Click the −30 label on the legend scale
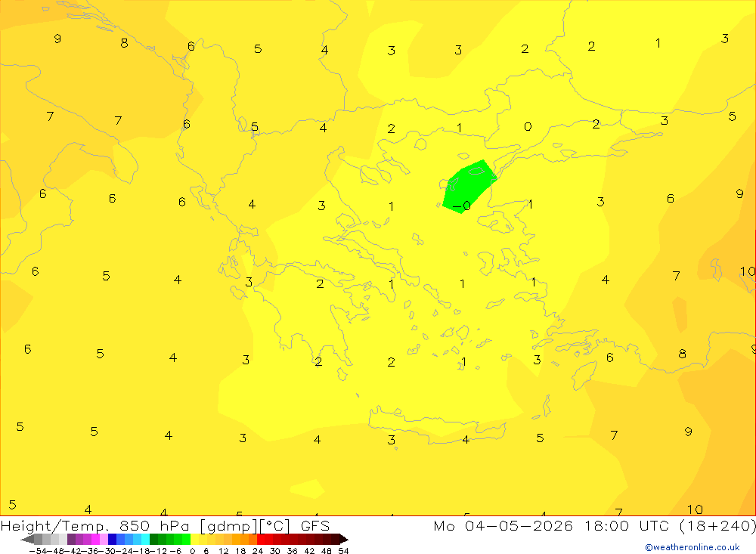756x554 pixels. (107, 551)
